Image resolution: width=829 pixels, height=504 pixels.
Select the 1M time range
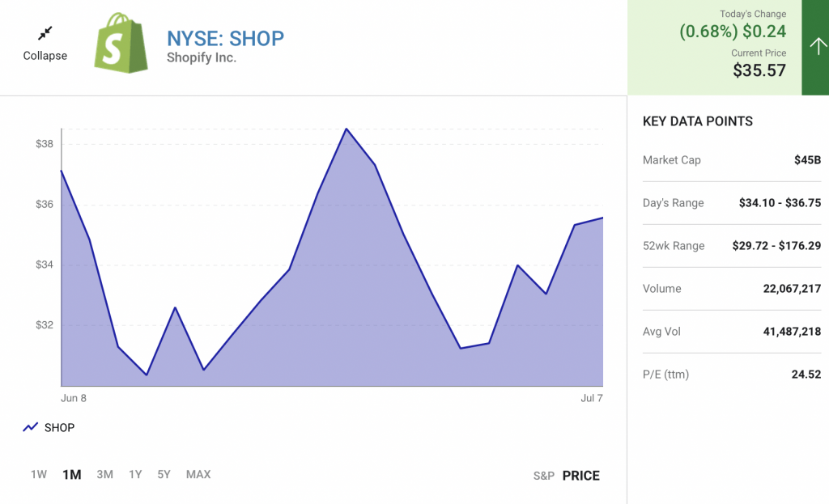coord(72,475)
